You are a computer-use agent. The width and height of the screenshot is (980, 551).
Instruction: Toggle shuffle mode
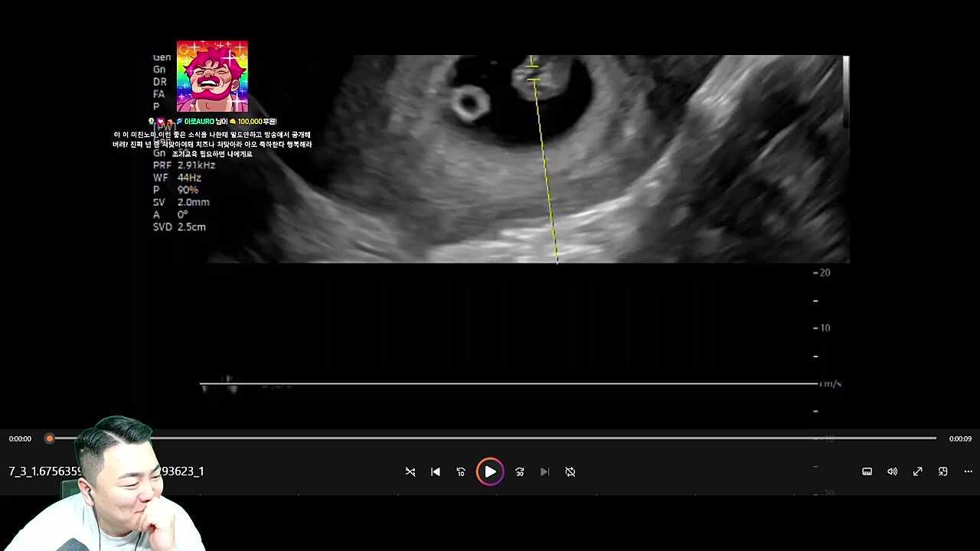[x=410, y=472]
